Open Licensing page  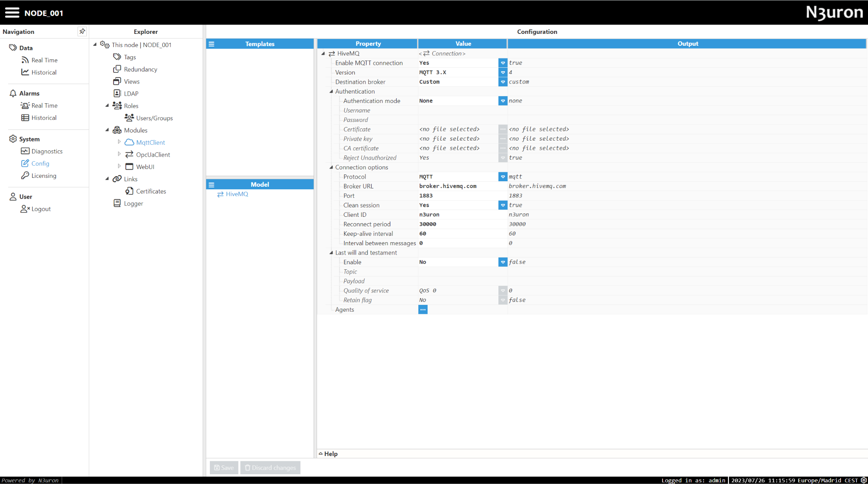pos(39,176)
